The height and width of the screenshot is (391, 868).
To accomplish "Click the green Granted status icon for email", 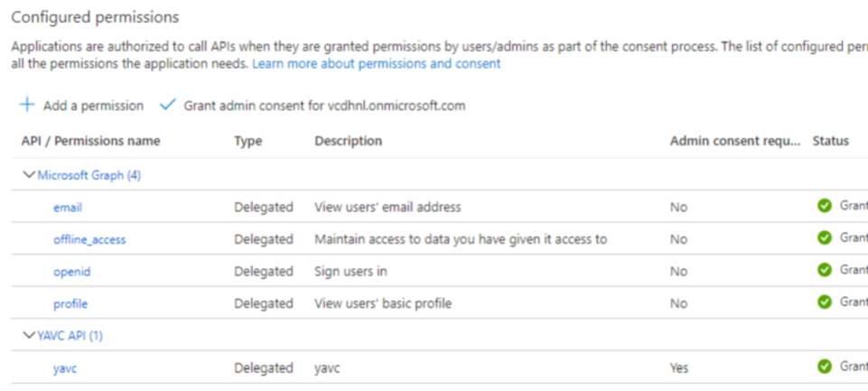I will pyautogui.click(x=825, y=206).
